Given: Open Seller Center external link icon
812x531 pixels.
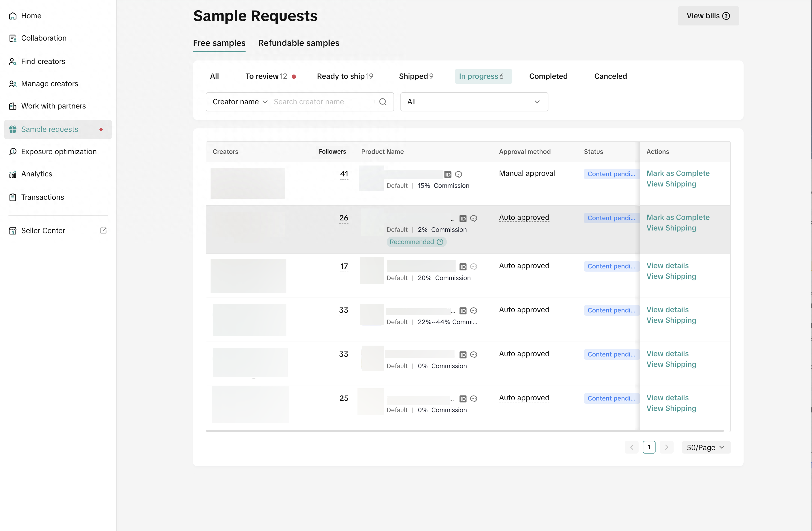Looking at the screenshot, I should (103, 231).
